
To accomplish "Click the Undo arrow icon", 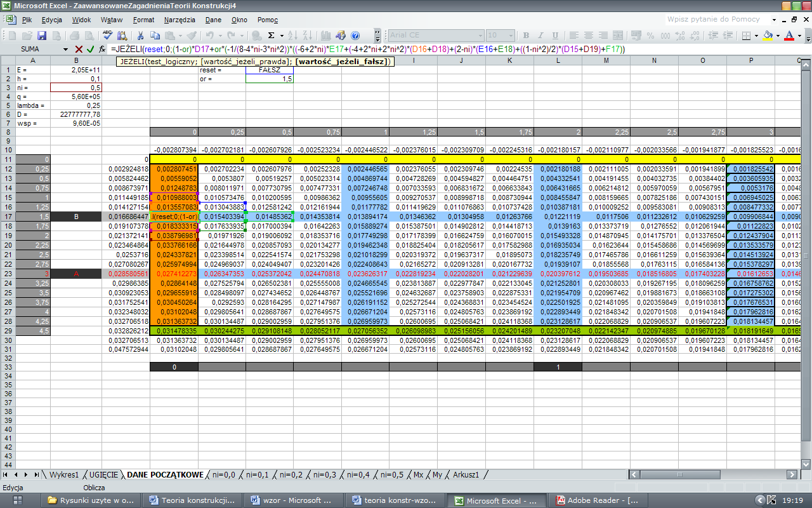I will pos(209,36).
